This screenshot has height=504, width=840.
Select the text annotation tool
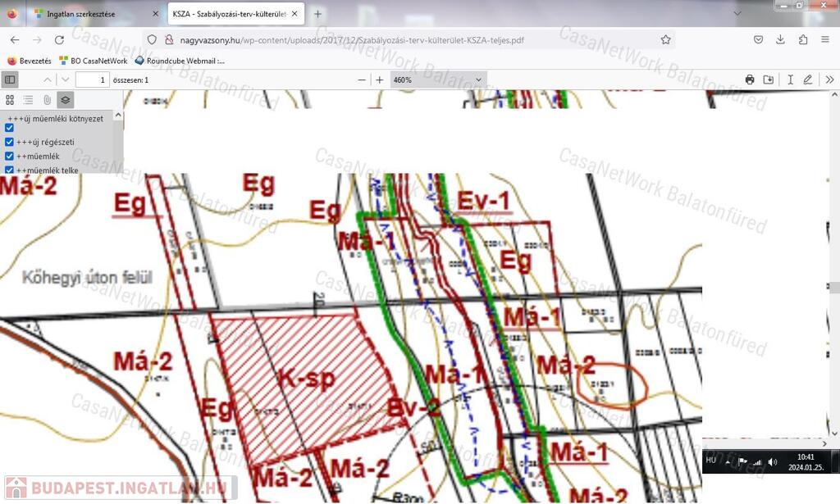coord(790,79)
